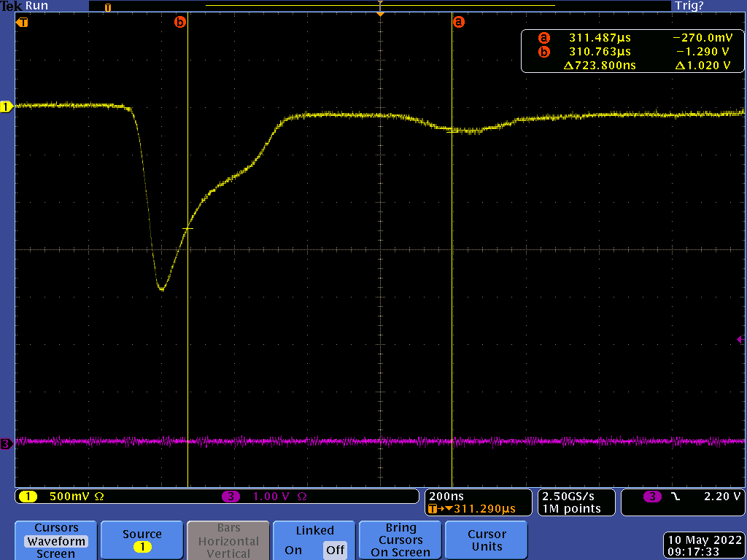Select the channel 1 yellow ground indicator
This screenshot has width=747, height=560.
[7, 107]
